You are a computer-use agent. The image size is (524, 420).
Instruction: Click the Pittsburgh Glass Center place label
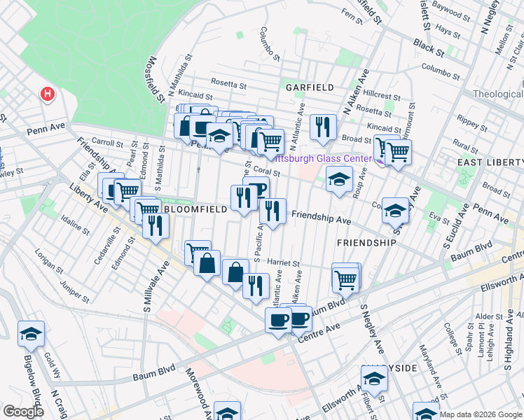click(x=323, y=158)
